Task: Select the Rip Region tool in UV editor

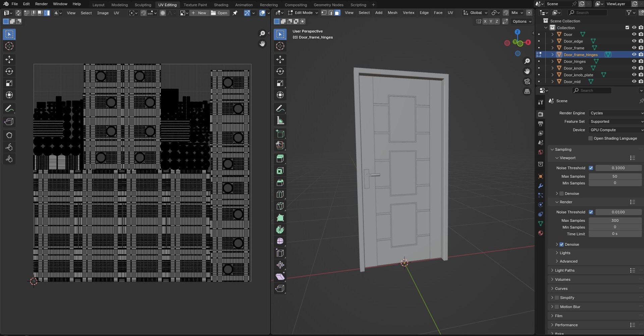Action: pyautogui.click(x=9, y=122)
